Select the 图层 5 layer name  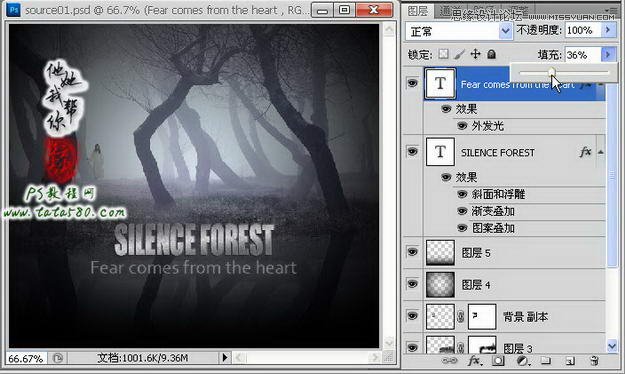[476, 253]
